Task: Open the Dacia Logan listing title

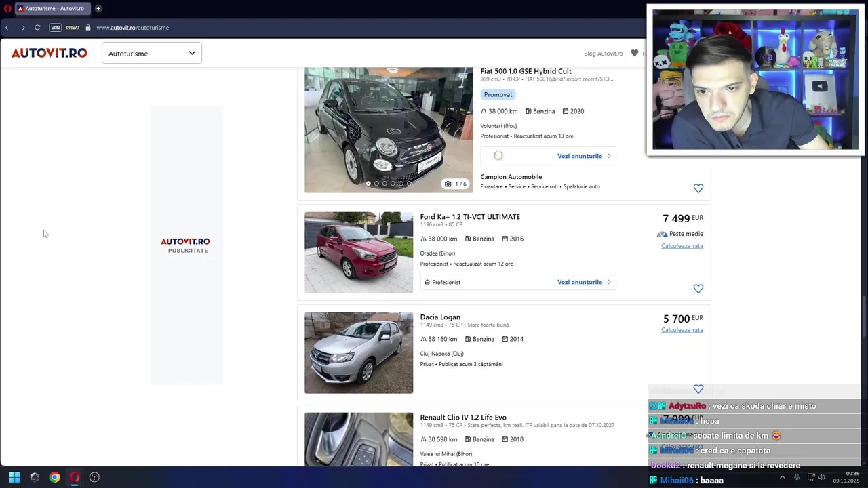Action: tap(440, 317)
